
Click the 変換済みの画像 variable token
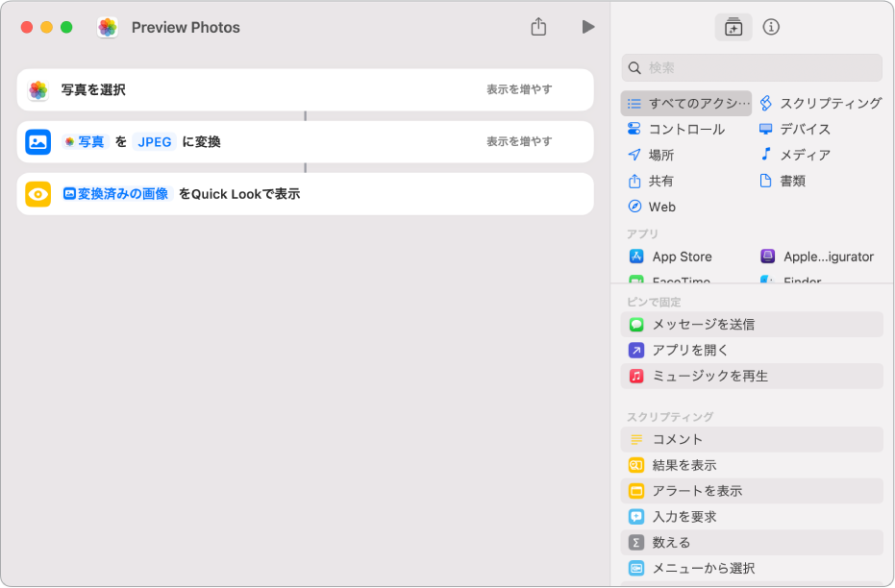(117, 194)
